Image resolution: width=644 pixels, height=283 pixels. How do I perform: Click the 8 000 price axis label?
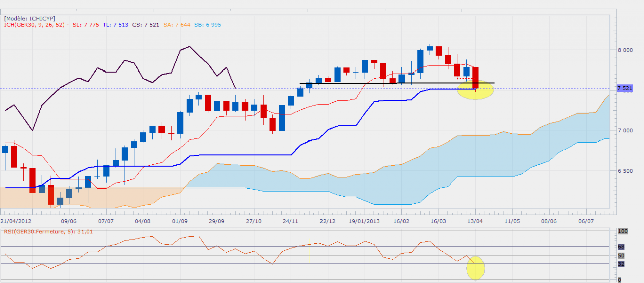coord(625,50)
